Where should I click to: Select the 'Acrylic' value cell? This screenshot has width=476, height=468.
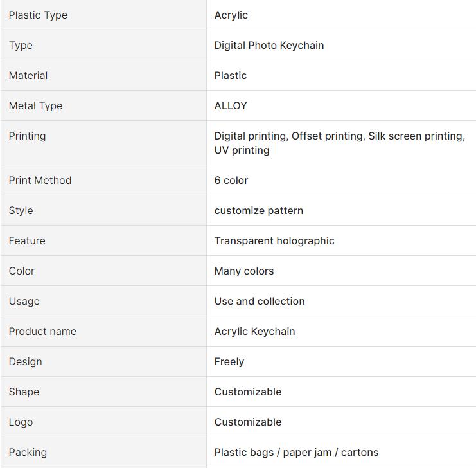click(x=231, y=15)
